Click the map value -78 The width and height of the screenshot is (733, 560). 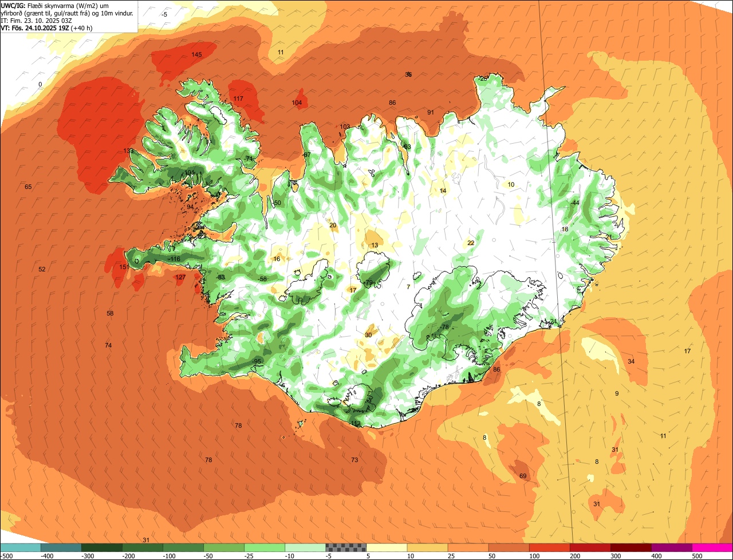tap(444, 328)
